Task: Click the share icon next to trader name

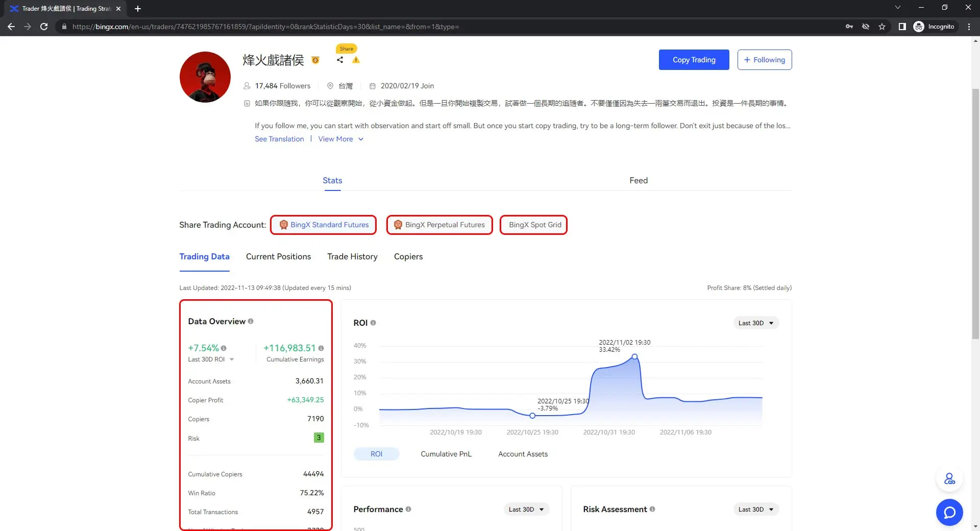Action: (x=340, y=60)
